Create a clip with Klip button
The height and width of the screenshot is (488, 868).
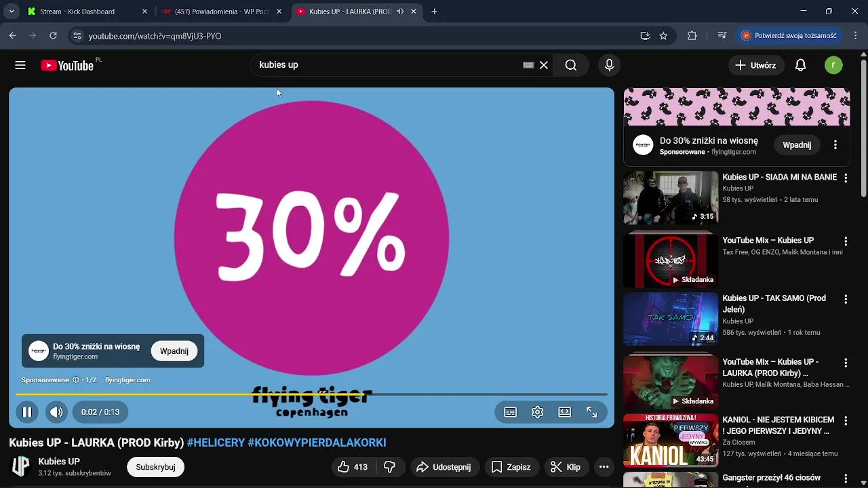(x=566, y=466)
